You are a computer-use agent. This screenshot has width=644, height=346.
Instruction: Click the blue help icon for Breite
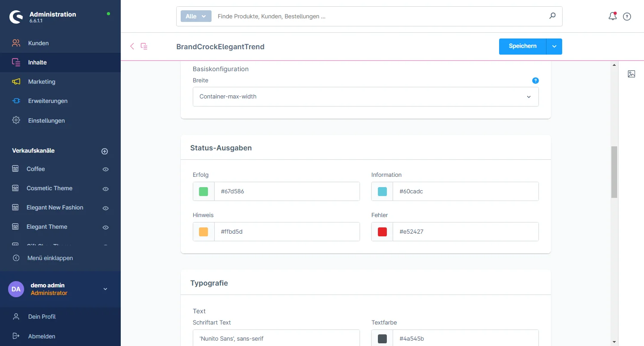[535, 81]
